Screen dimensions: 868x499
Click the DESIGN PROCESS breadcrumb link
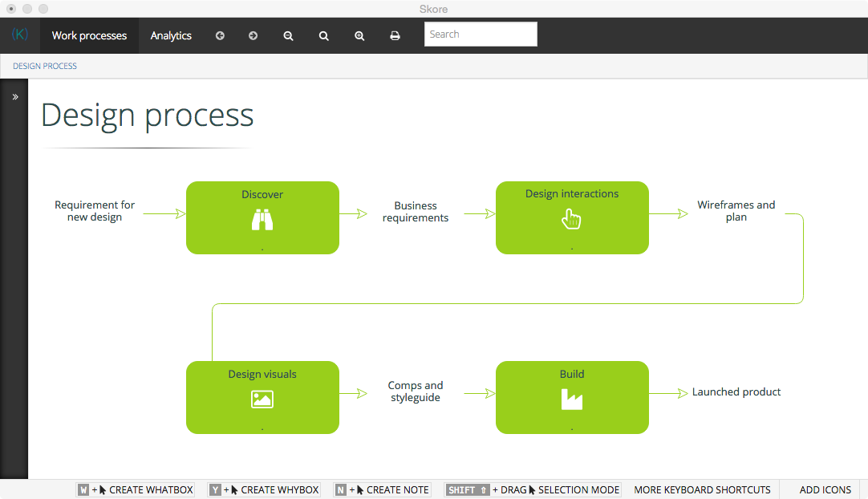point(45,66)
